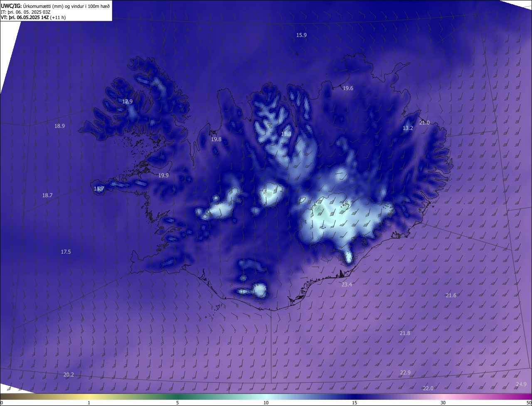Screen dimensions: 532x406
Task: Select the 13.2 value beside the 21.0 label
Action: pos(408,129)
